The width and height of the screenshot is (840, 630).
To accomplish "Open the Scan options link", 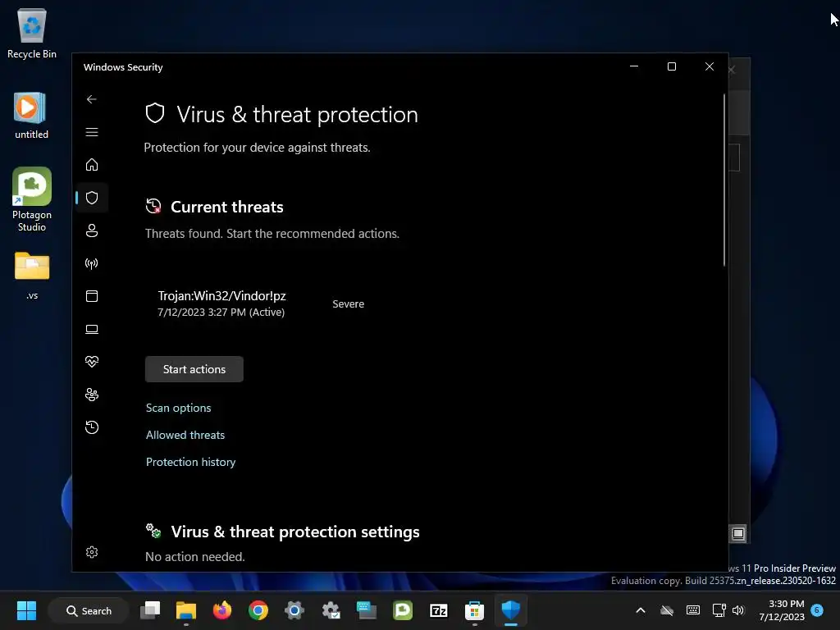I will (178, 408).
